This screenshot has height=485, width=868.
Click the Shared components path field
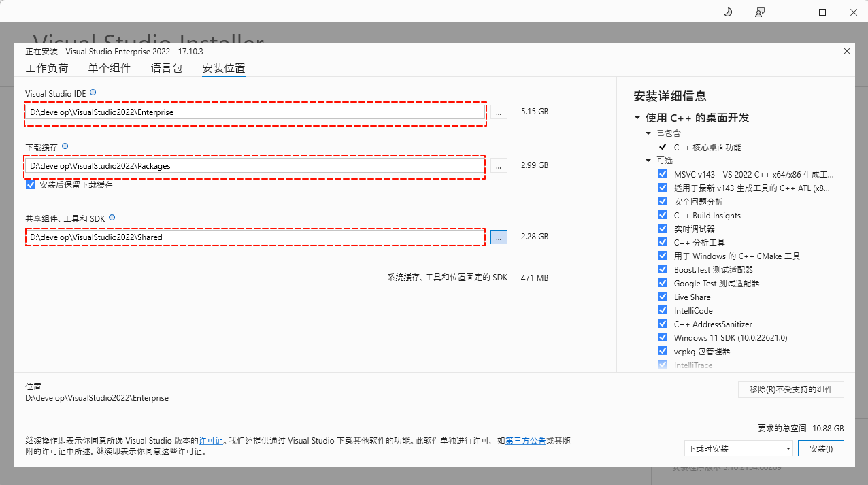coord(255,237)
